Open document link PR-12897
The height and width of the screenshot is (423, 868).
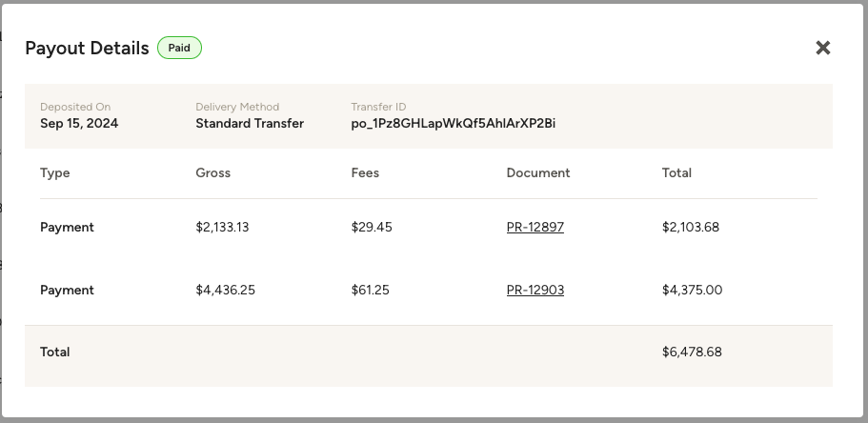tap(535, 227)
